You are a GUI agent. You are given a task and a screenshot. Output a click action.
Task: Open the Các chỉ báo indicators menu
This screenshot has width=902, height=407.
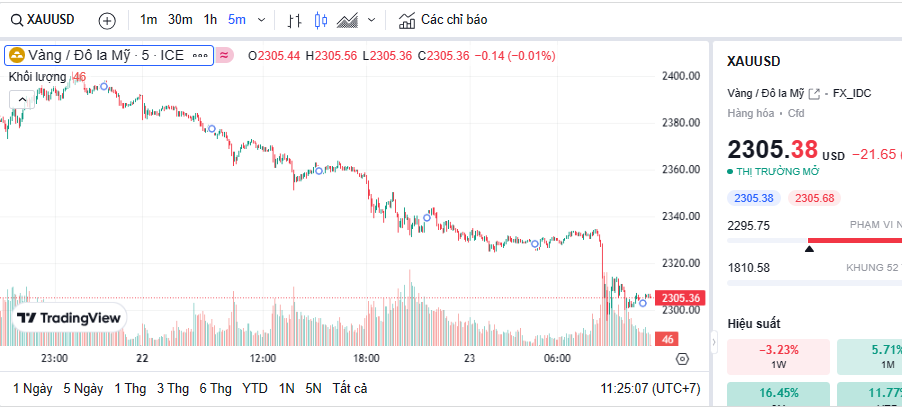[442, 20]
